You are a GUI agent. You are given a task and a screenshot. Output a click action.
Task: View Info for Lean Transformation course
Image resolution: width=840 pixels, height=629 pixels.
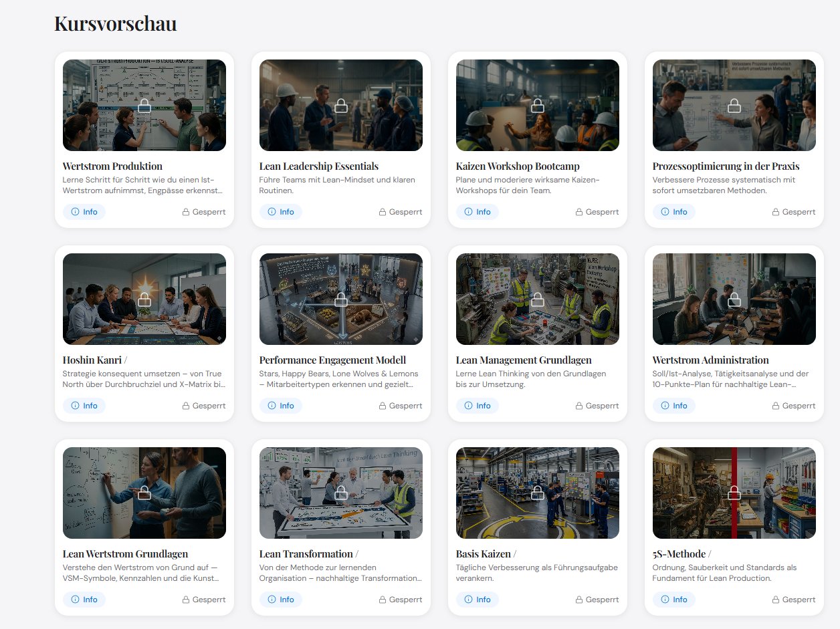(281, 600)
